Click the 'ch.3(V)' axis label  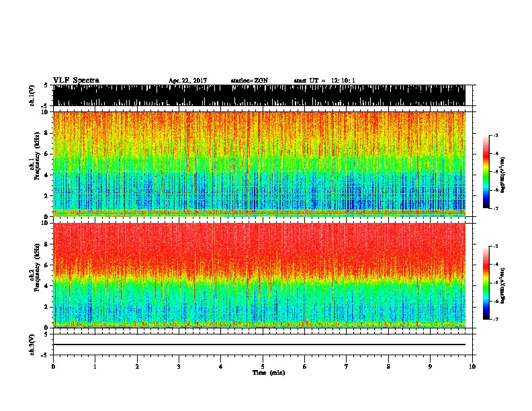tap(32, 345)
